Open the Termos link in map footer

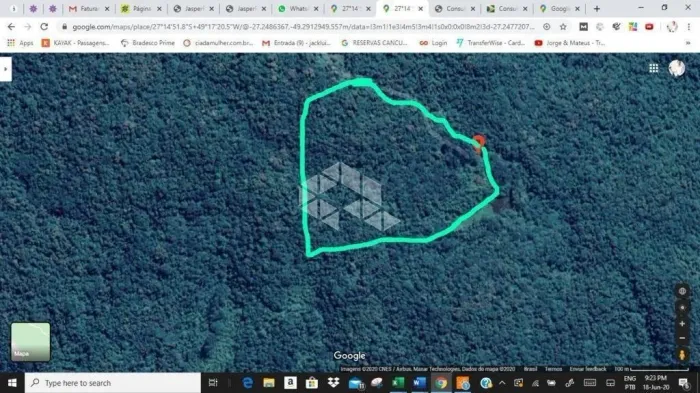[553, 369]
